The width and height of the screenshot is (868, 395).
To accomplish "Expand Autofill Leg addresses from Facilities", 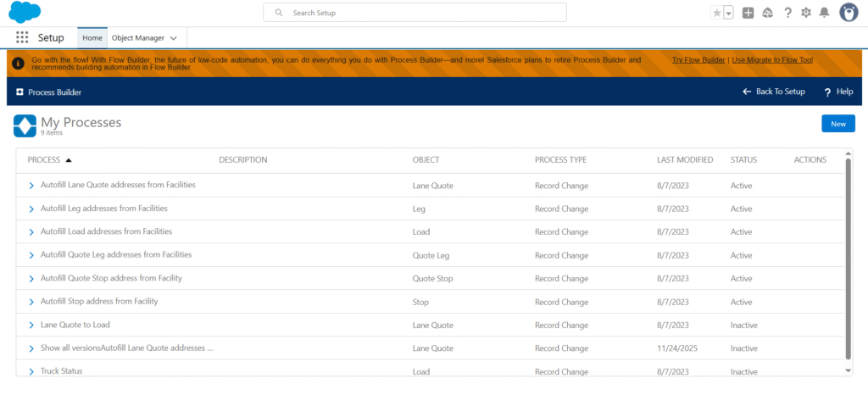I will (x=31, y=209).
